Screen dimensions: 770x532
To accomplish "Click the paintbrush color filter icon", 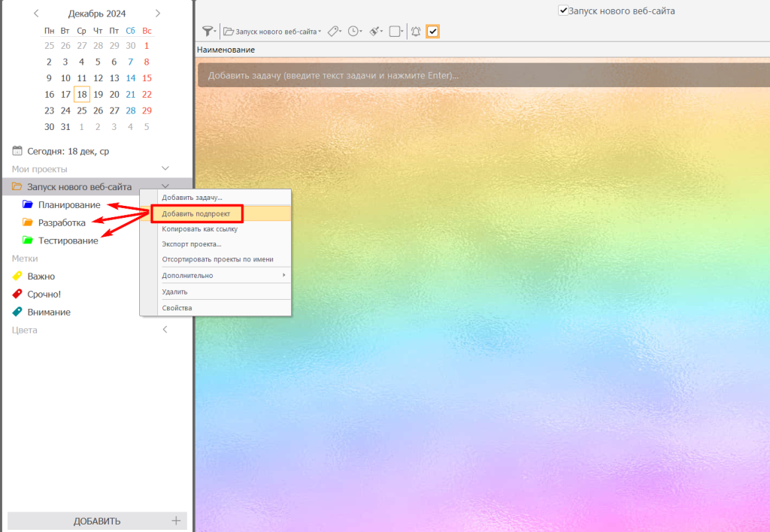I will [374, 32].
